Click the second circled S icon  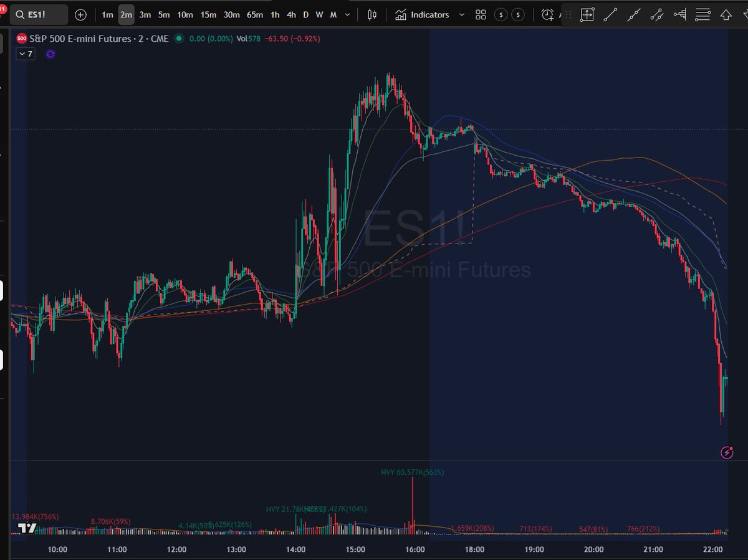[x=518, y=14]
